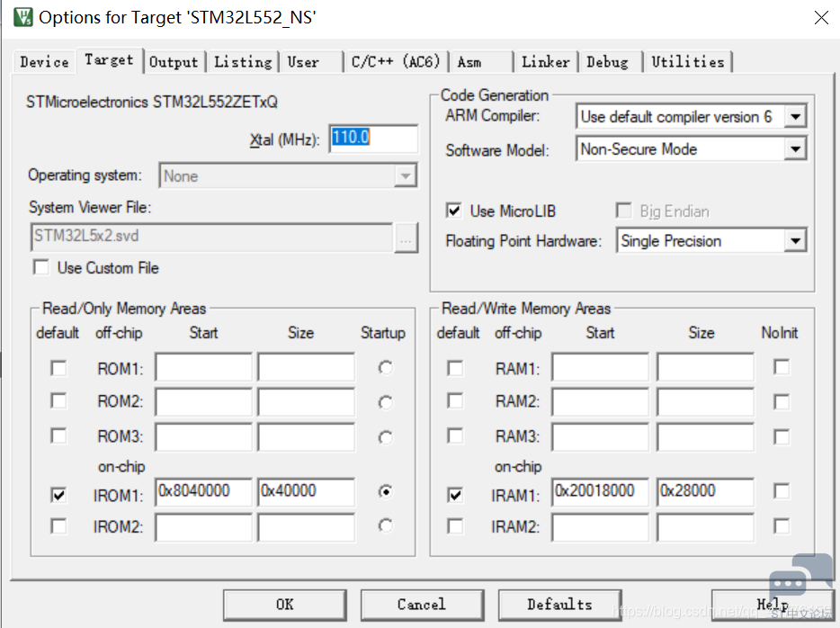Open the ARM Compiler version dropdown
The image size is (840, 628).
point(796,116)
